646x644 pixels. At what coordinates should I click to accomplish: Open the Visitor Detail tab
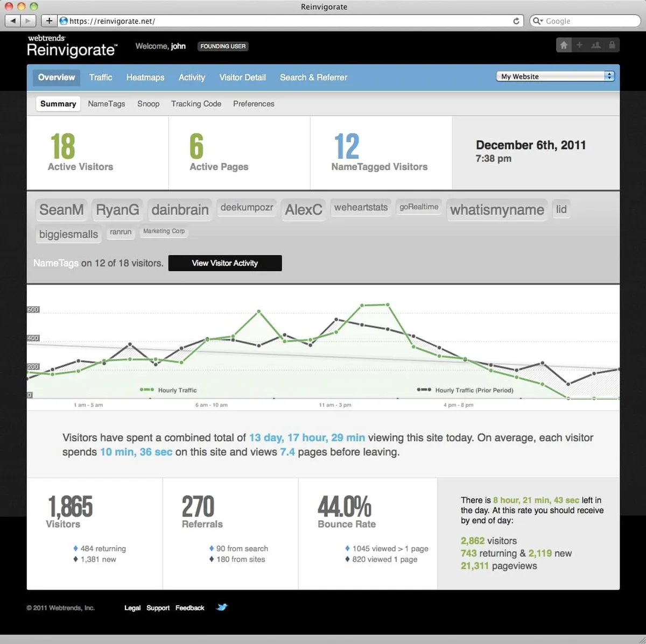click(x=242, y=77)
